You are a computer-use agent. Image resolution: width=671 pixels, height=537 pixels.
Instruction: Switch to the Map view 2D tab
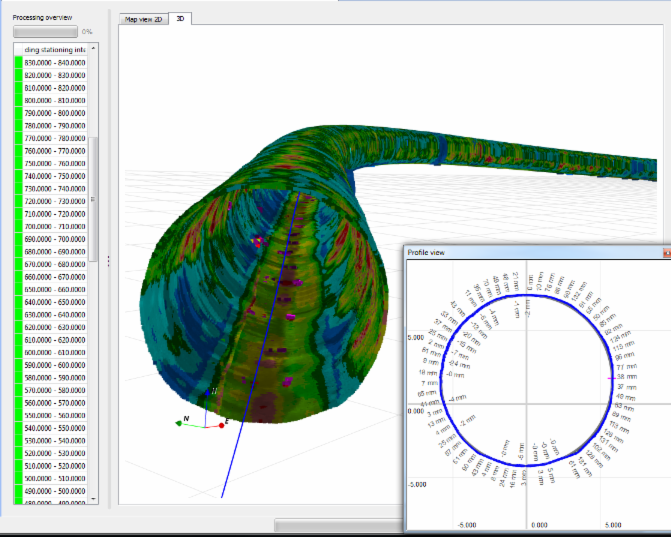[142, 19]
